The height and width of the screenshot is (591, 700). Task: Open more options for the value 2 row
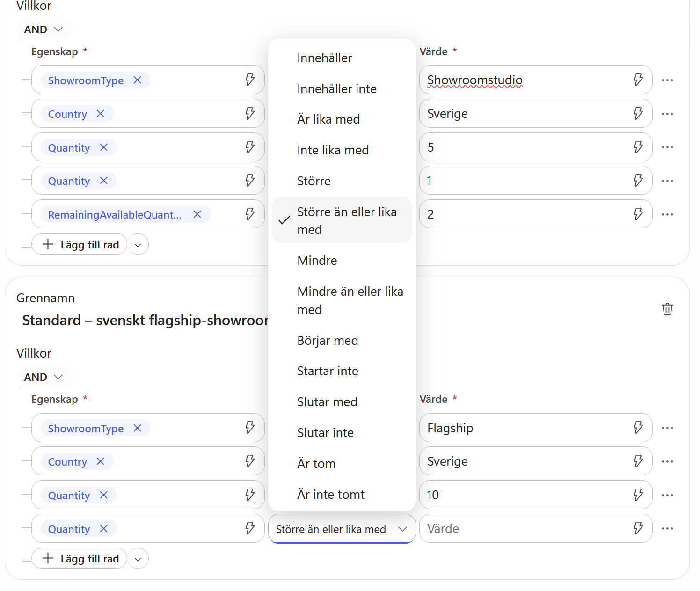click(x=667, y=214)
